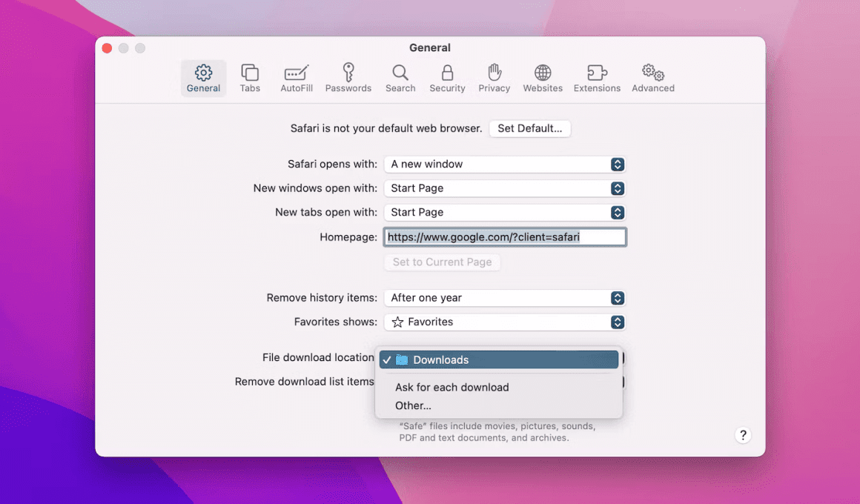This screenshot has width=860, height=504.
Task: Go to the Search preferences pane
Action: coord(400,79)
